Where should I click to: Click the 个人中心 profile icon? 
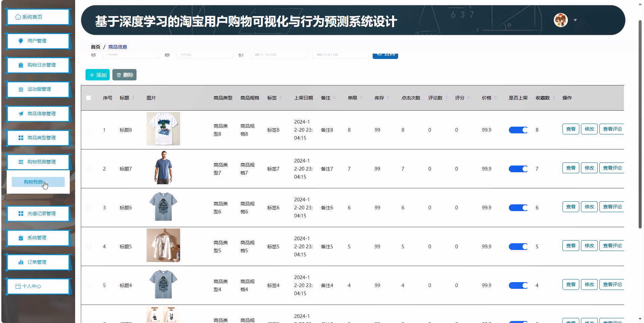coord(18,286)
